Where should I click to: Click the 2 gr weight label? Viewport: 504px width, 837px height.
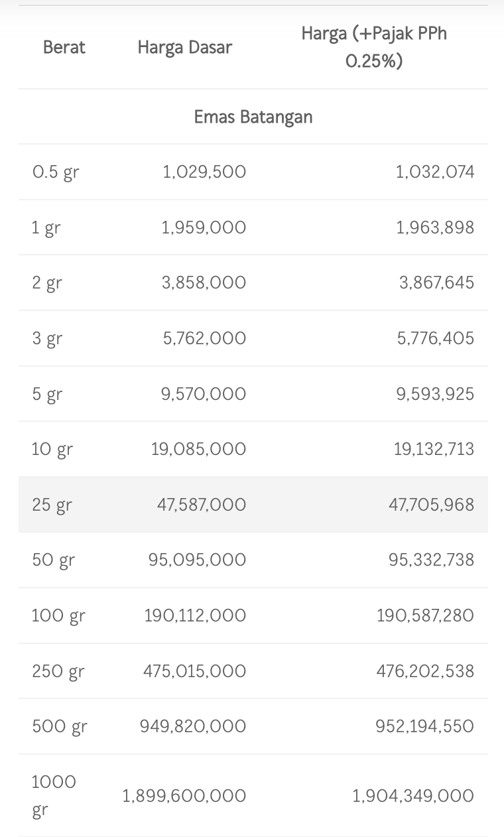(x=46, y=283)
